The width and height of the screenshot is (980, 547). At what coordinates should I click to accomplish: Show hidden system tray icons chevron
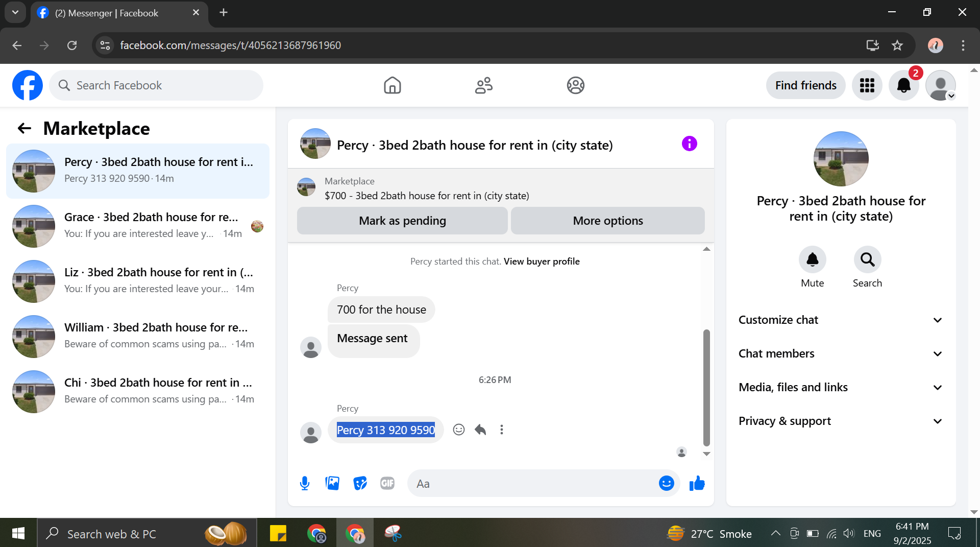(775, 533)
